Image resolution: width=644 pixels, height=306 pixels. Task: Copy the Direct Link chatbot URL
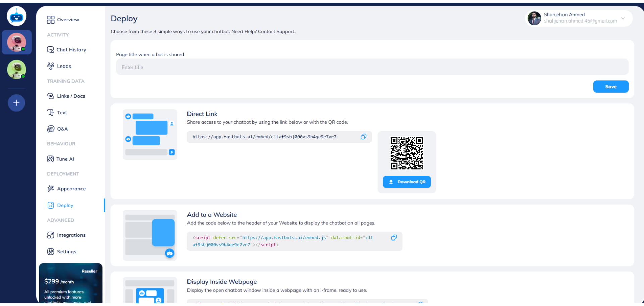(x=363, y=137)
